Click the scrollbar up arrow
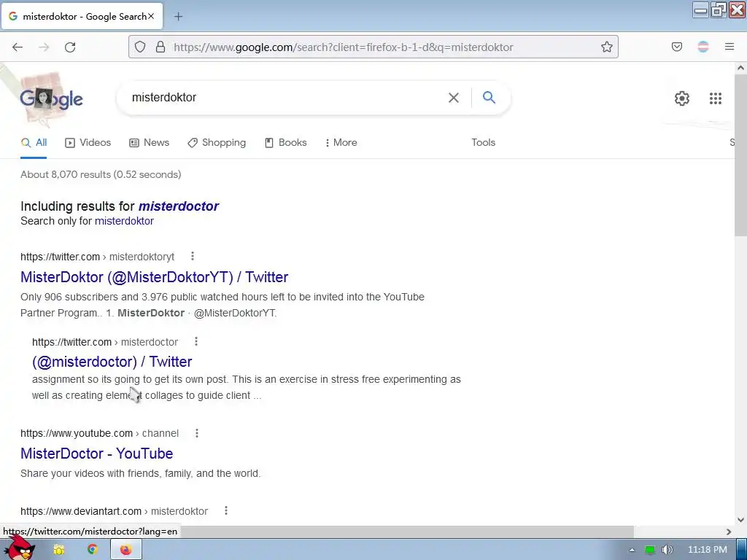This screenshot has height=560, width=747. 740,68
